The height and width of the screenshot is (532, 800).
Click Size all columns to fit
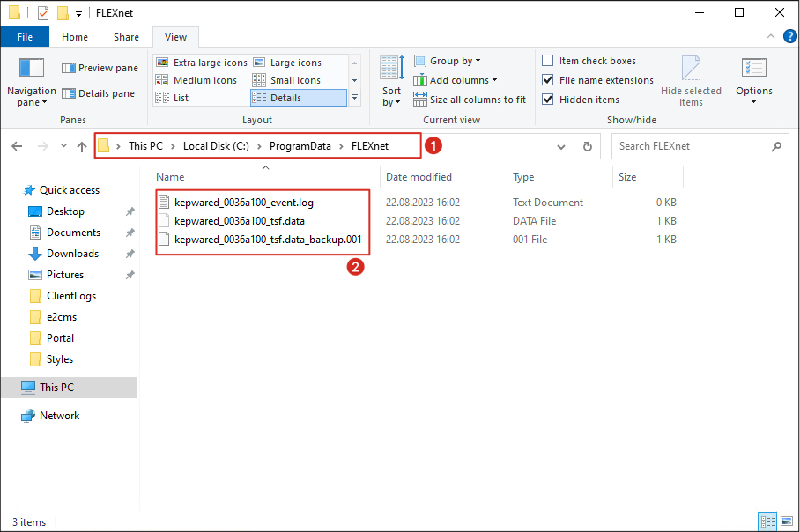tap(470, 100)
